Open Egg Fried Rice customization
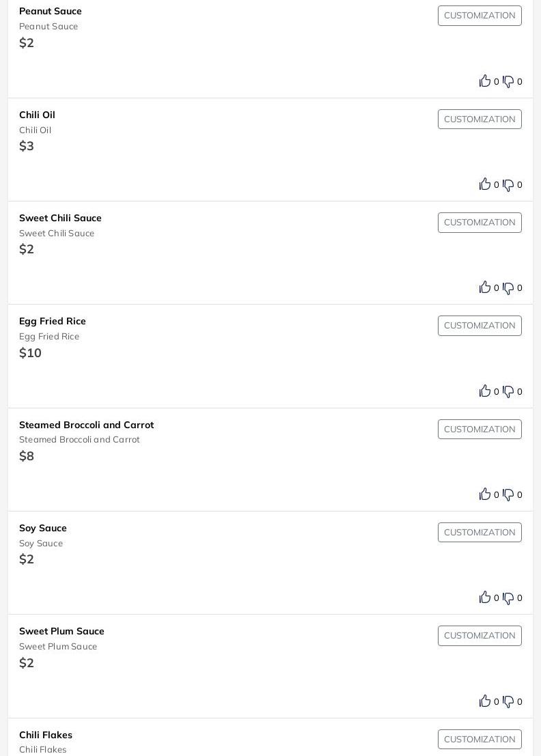 click(480, 326)
